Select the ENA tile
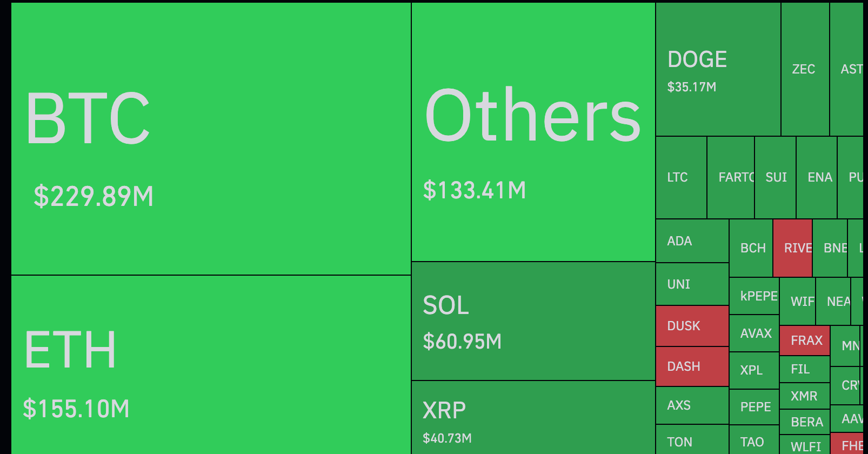Viewport: 868px width, 454px height. (817, 177)
